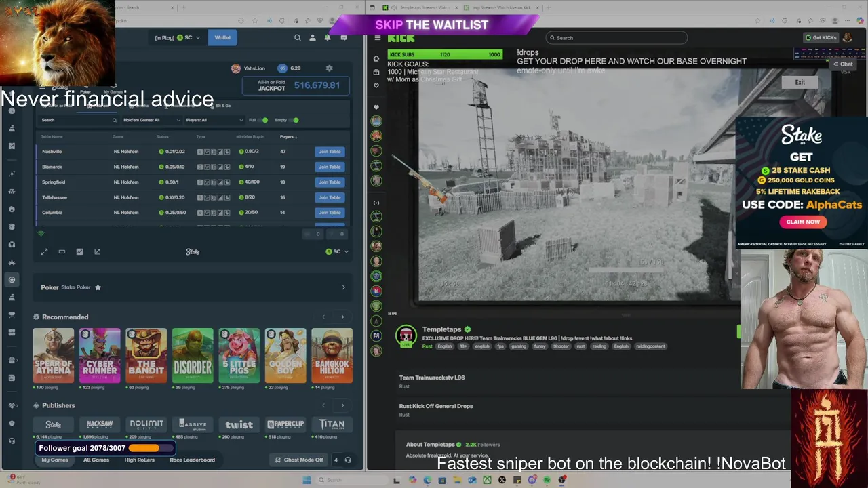The height and width of the screenshot is (488, 868).
Task: Open the Kick hamburger menu icon
Action: [376, 38]
